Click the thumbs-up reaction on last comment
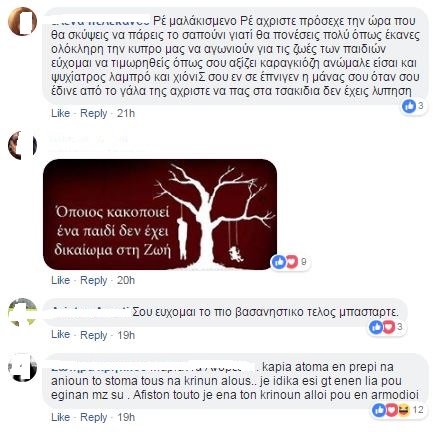The image size is (439, 432). 379,410
